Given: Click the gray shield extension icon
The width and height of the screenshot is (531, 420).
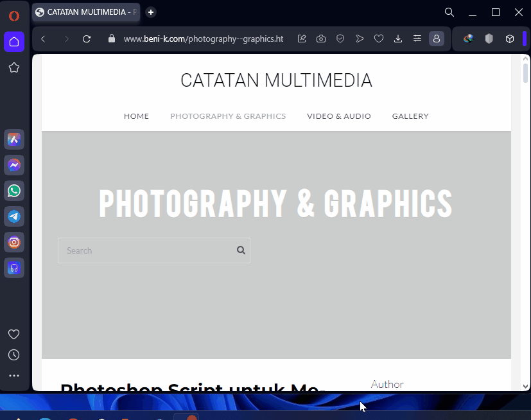Looking at the screenshot, I should (489, 39).
